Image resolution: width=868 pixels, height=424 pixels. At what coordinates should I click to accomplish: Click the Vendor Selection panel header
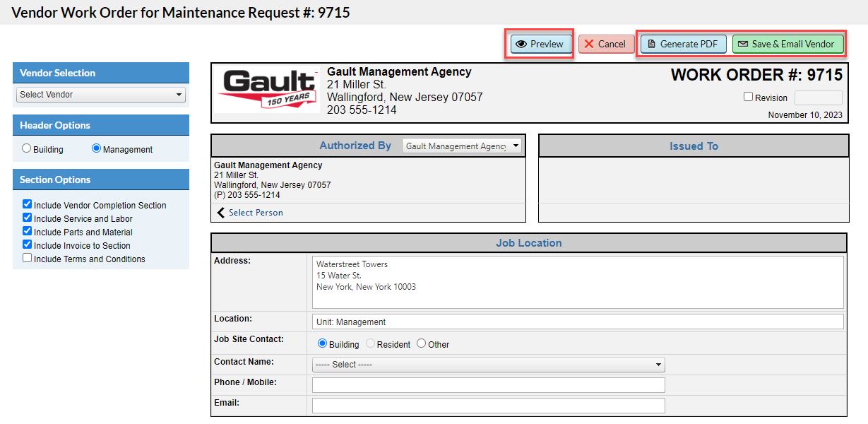[x=101, y=73]
